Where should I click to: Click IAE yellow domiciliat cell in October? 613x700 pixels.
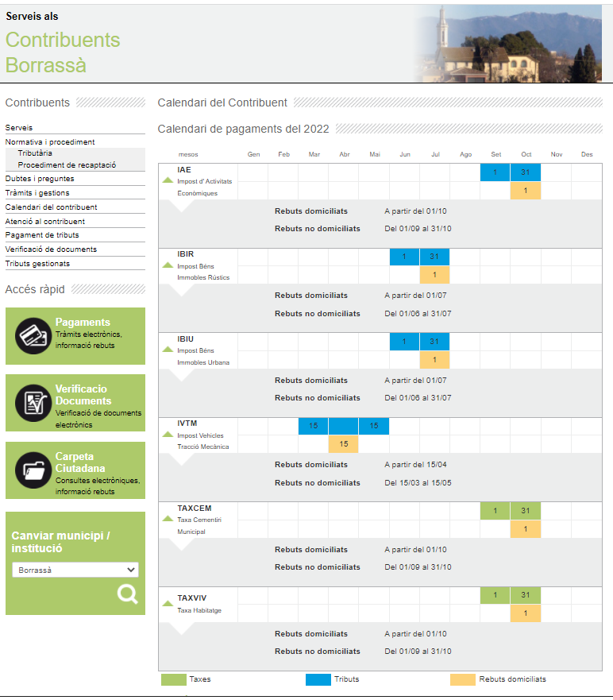[526, 191]
